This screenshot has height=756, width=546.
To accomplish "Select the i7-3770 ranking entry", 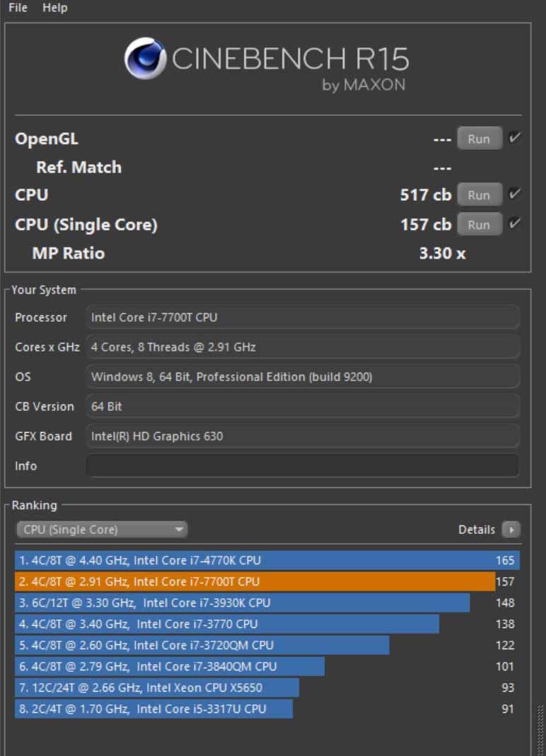I will click(x=226, y=624).
